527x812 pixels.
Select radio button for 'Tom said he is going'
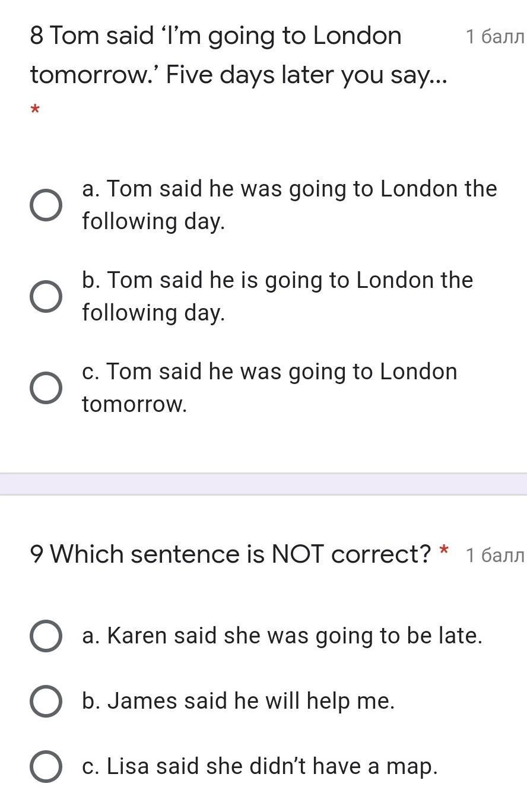coord(46,297)
